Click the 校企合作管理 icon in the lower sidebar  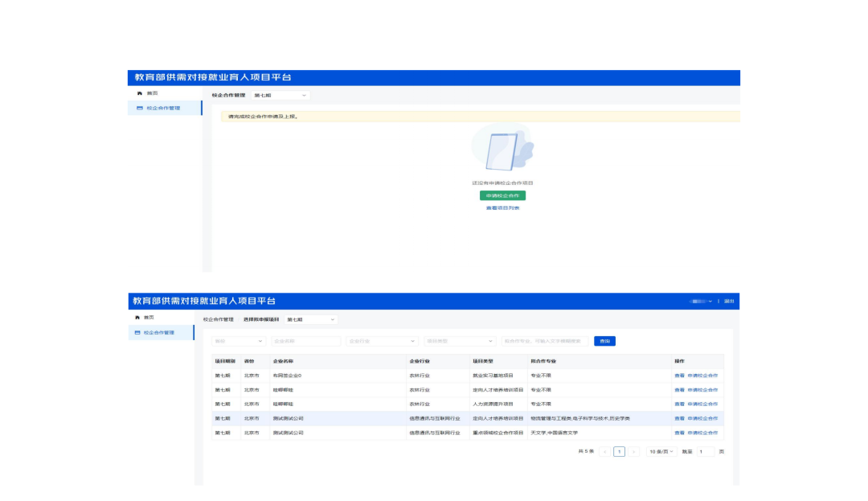click(x=137, y=332)
